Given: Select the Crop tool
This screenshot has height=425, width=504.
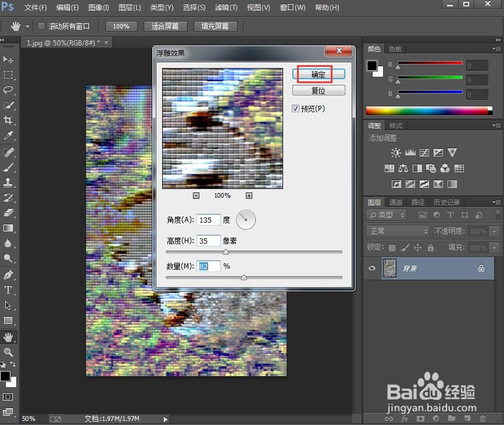Looking at the screenshot, I should 8,120.
